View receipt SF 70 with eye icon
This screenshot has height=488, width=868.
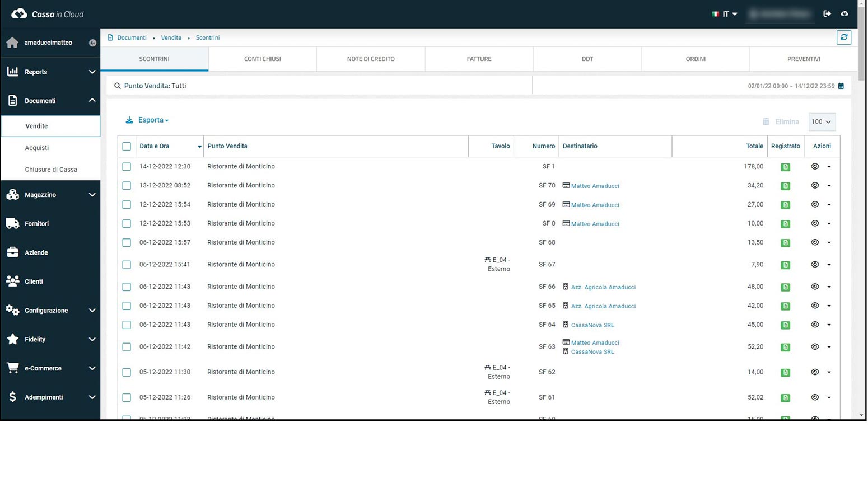click(x=815, y=185)
